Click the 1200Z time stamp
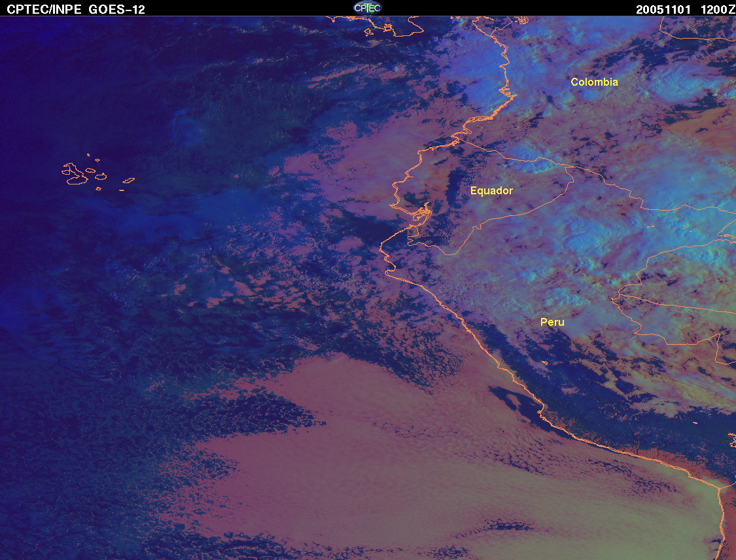The width and height of the screenshot is (736, 560). [718, 9]
